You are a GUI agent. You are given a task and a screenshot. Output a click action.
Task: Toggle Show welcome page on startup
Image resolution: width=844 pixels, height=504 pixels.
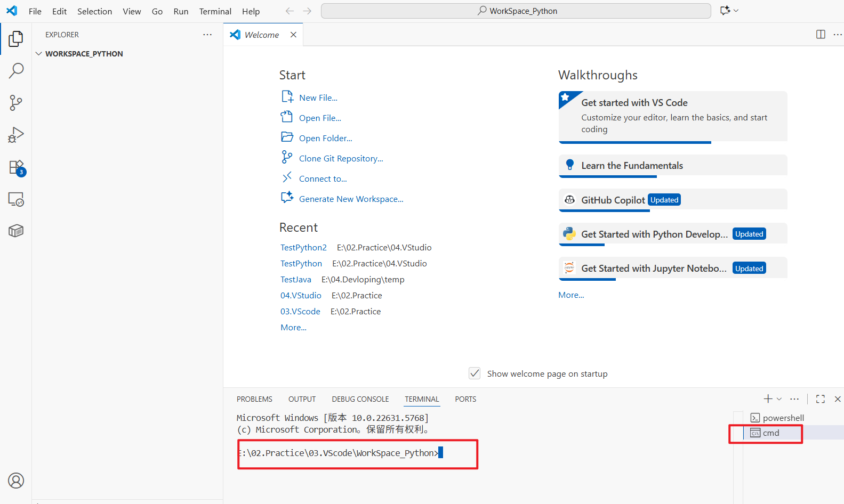click(x=475, y=373)
